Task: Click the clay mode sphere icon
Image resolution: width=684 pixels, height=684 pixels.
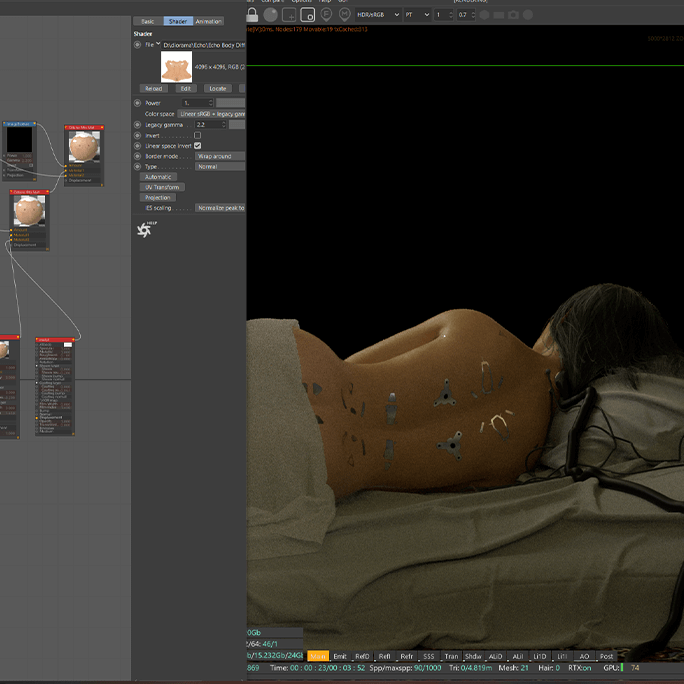Action: click(x=270, y=15)
